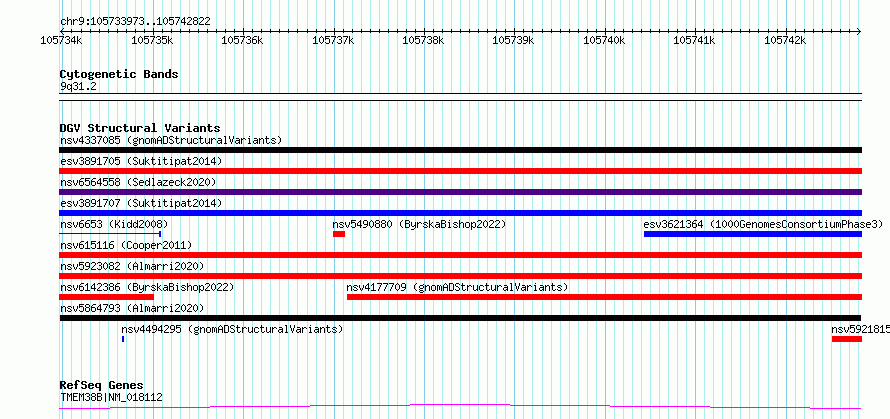Viewport: 890px width, 419px height.
Task: Click the 105741k ruler position
Action: point(695,40)
